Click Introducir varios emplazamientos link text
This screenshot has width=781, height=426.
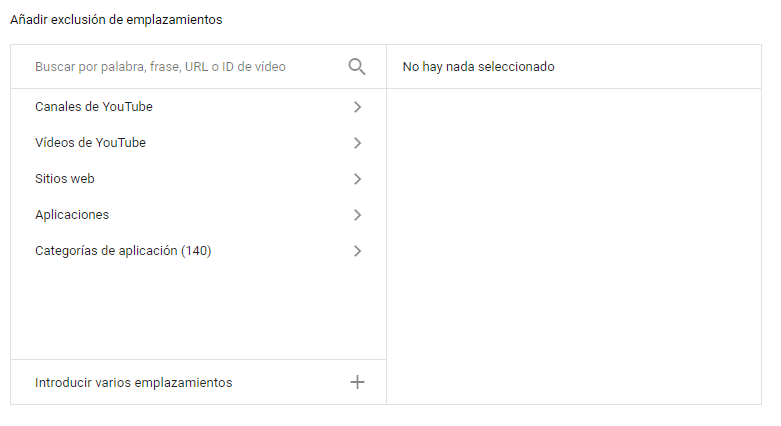(133, 383)
